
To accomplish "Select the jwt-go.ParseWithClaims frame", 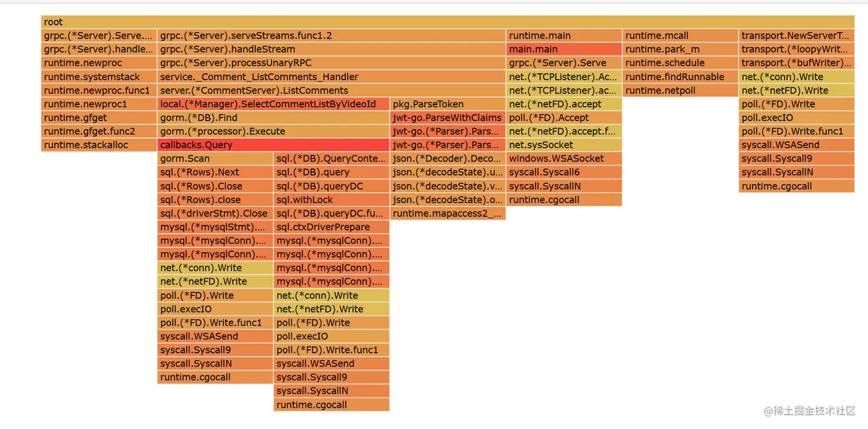I will pos(448,118).
